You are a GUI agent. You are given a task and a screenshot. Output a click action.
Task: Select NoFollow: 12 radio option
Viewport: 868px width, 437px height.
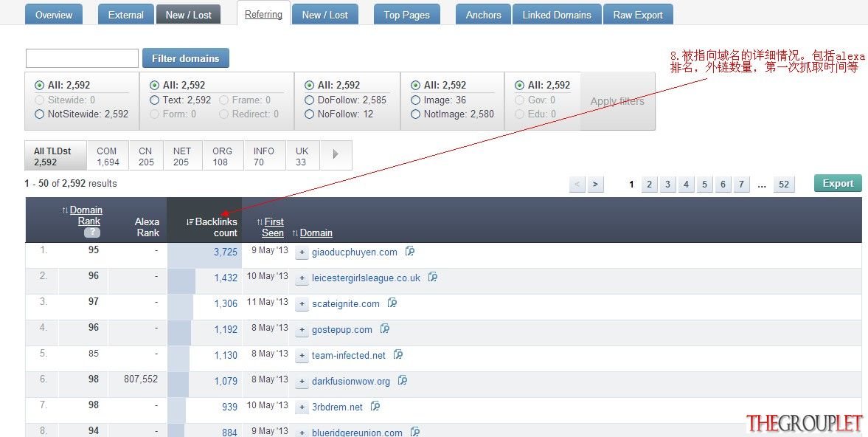click(x=310, y=114)
